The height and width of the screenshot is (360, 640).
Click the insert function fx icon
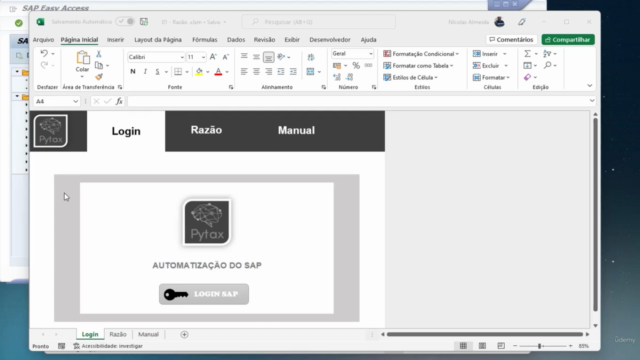click(x=119, y=101)
